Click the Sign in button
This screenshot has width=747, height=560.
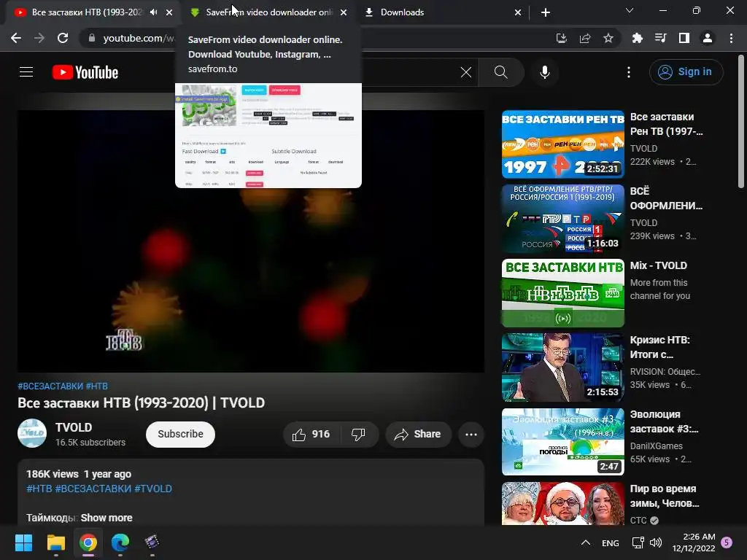click(x=686, y=72)
